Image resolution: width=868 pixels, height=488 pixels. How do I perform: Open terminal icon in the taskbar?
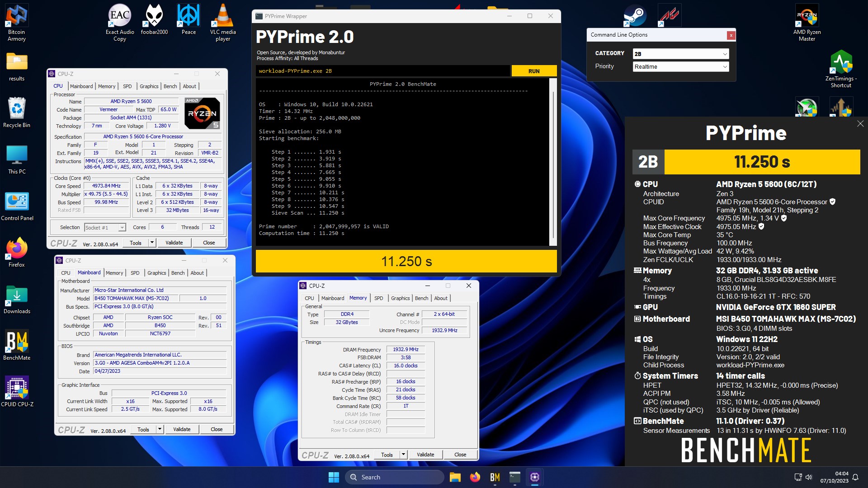pyautogui.click(x=515, y=477)
